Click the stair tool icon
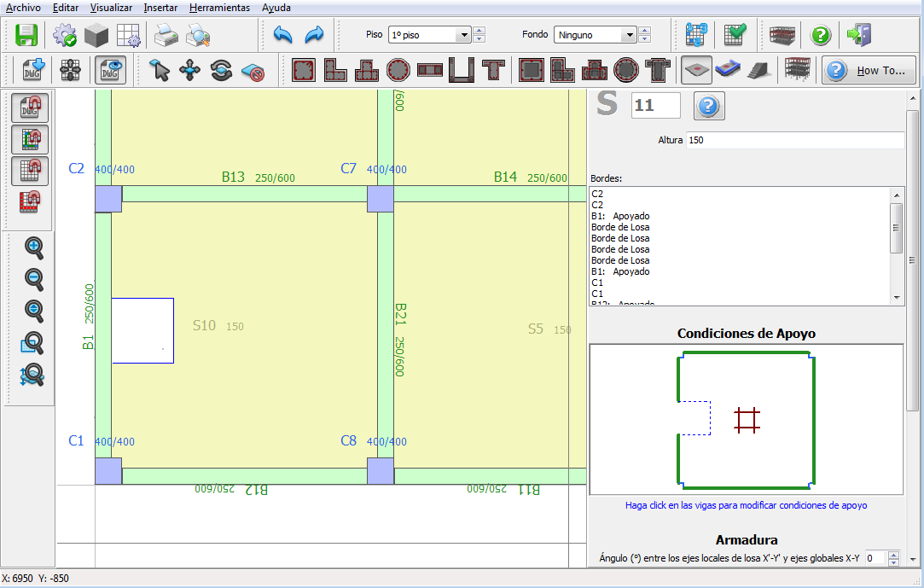This screenshot has height=588, width=924. (758, 70)
